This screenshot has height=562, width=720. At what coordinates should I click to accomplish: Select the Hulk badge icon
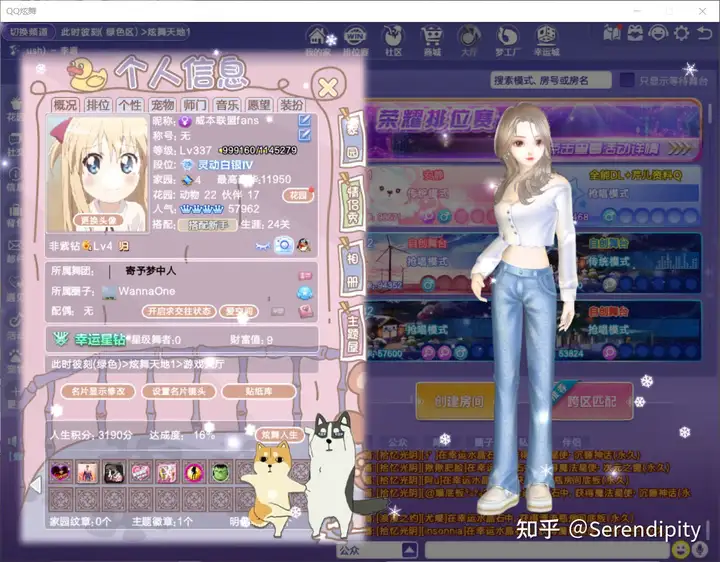[x=221, y=472]
